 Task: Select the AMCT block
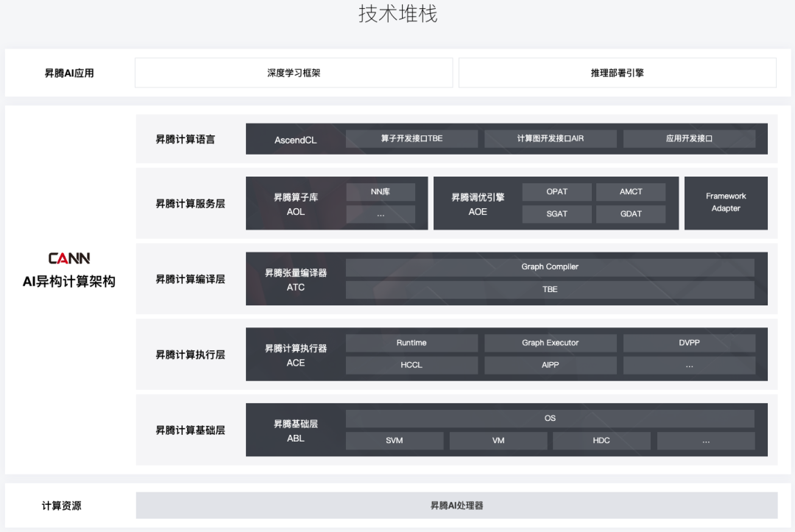[631, 191]
